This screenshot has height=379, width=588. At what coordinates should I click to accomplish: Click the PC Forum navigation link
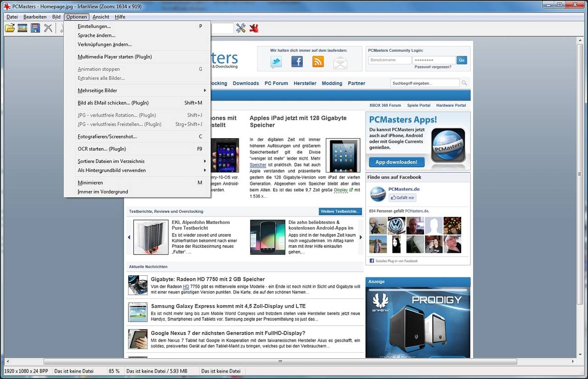pos(276,84)
